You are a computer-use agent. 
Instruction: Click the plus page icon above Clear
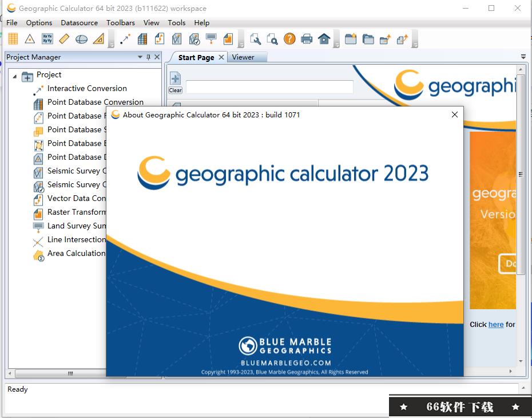click(175, 79)
